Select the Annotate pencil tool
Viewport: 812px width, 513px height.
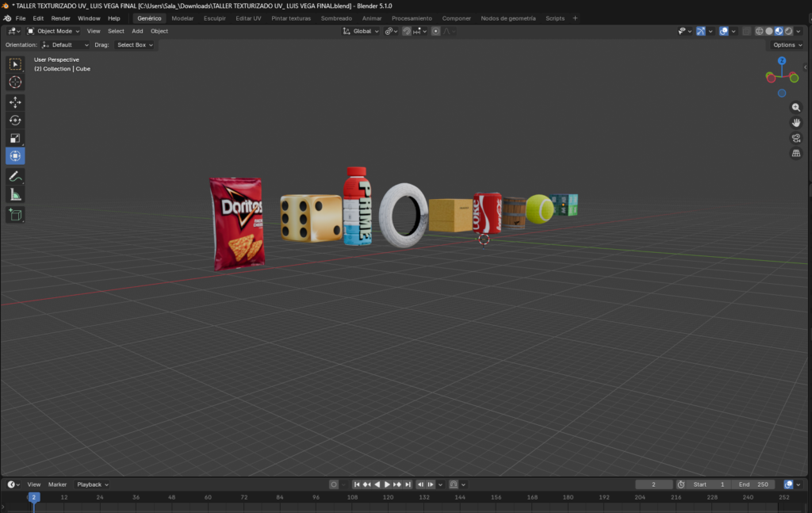click(x=15, y=177)
